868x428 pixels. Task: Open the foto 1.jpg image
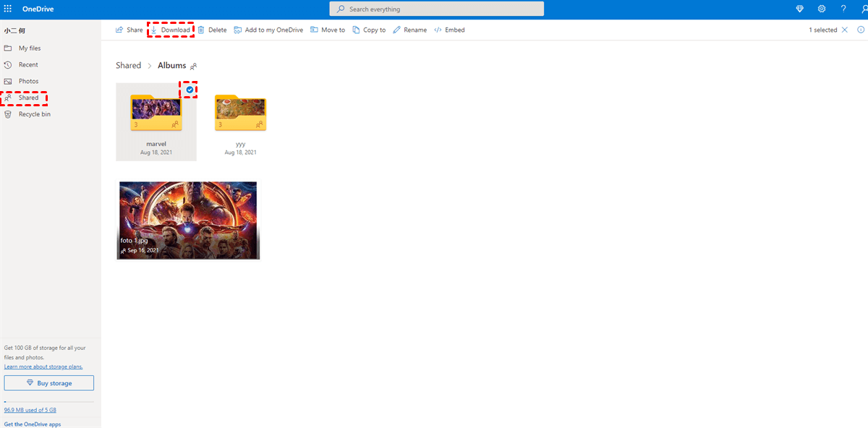pyautogui.click(x=188, y=221)
